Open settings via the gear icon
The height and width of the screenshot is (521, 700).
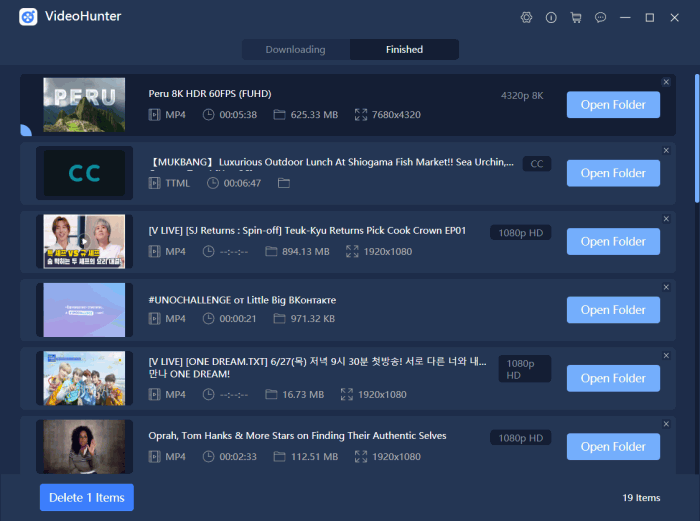click(526, 17)
